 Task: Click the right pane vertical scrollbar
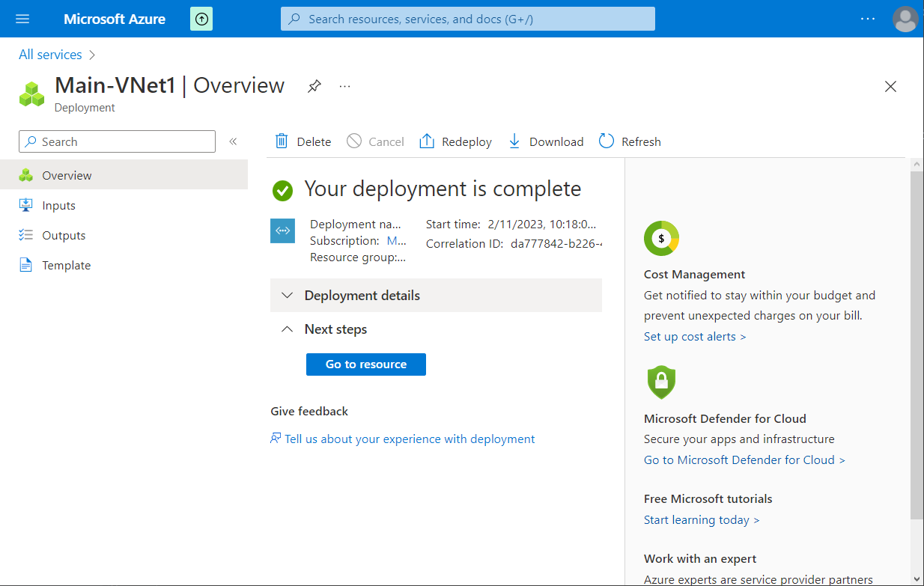917,344
